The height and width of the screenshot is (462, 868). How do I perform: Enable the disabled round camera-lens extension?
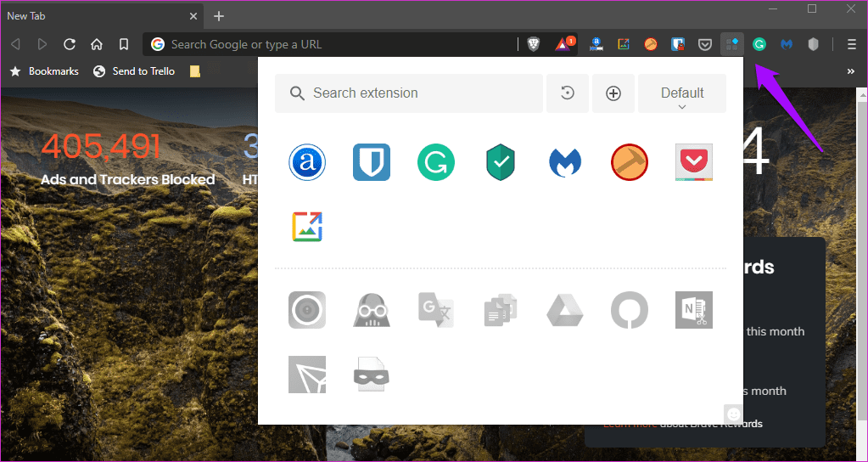(307, 310)
